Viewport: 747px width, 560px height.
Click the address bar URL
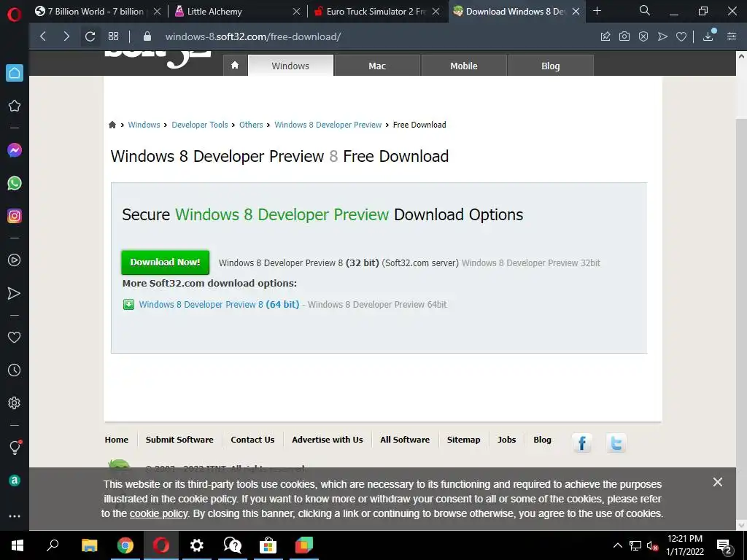[x=253, y=36]
